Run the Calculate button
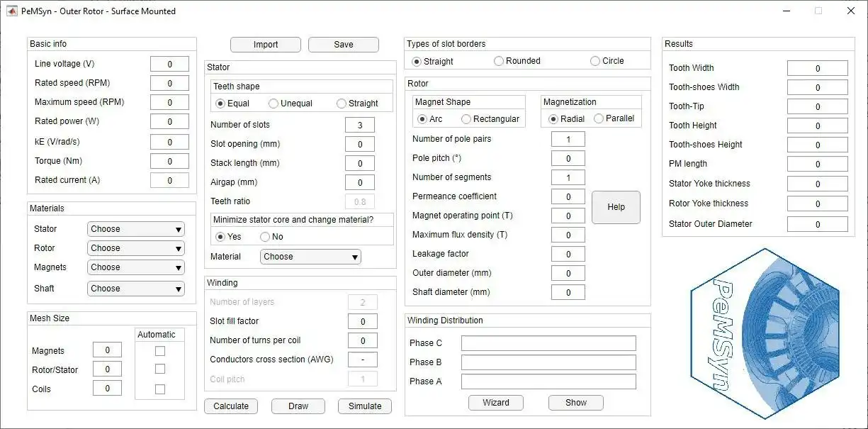868x429 pixels. pos(231,406)
